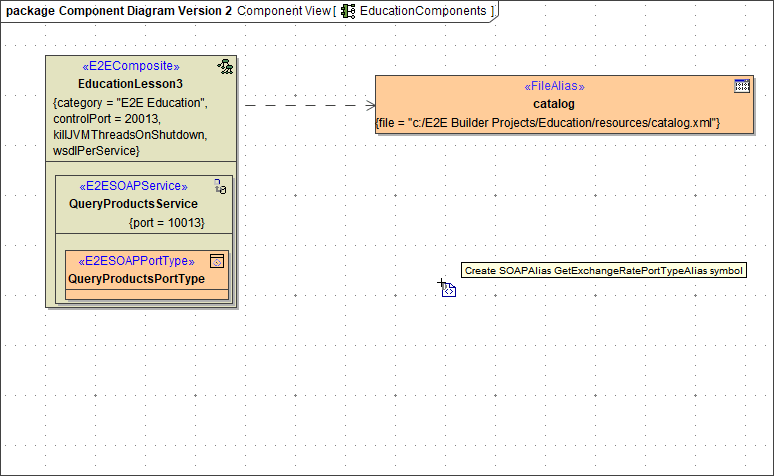The height and width of the screenshot is (476, 774).
Task: Click the SOAPAlias symbol at the cursor
Action: click(x=448, y=290)
